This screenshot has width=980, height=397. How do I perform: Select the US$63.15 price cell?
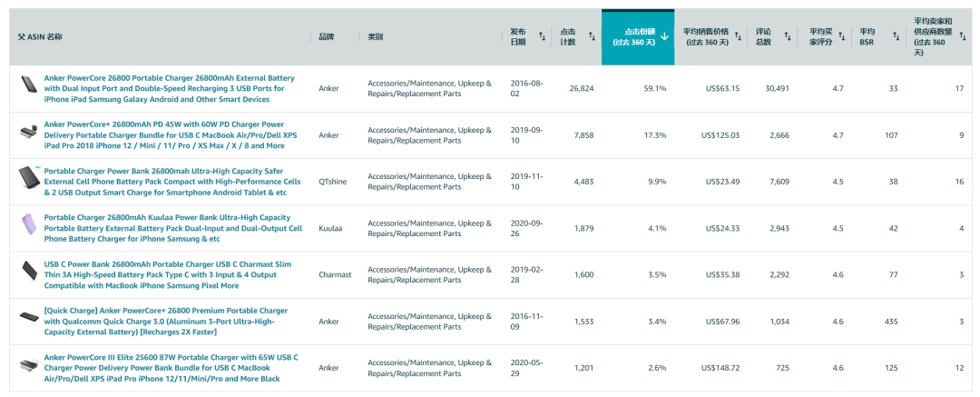pyautogui.click(x=722, y=88)
